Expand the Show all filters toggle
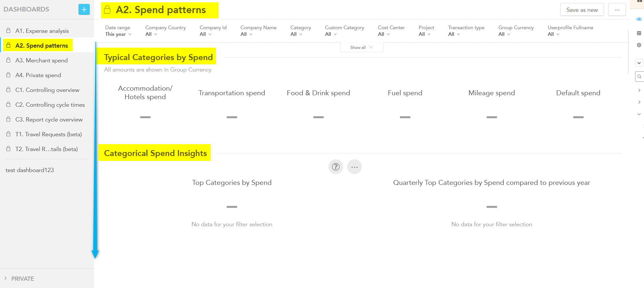The height and width of the screenshot is (288, 644). [362, 47]
